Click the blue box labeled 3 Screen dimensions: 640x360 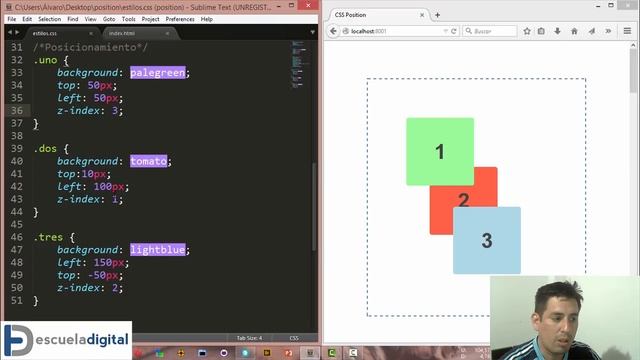(487, 240)
